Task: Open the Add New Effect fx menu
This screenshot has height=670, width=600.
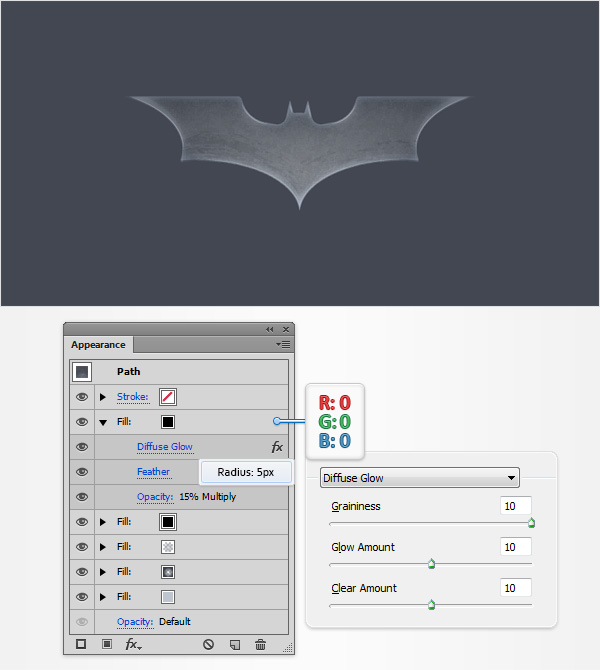Action: (133, 644)
